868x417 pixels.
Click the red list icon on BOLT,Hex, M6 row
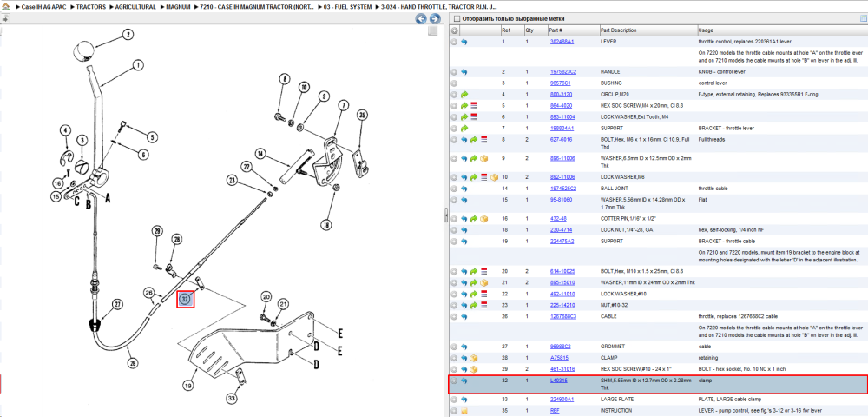pyautogui.click(x=483, y=140)
